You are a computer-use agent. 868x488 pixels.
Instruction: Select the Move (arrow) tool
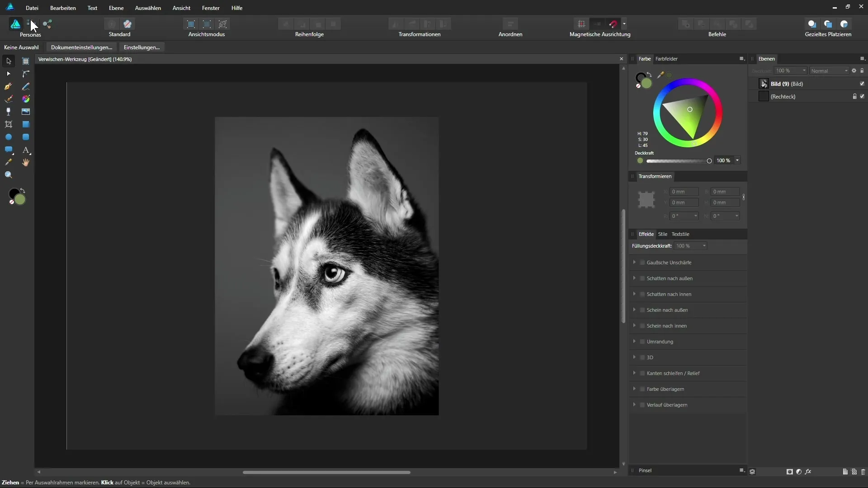[9, 61]
